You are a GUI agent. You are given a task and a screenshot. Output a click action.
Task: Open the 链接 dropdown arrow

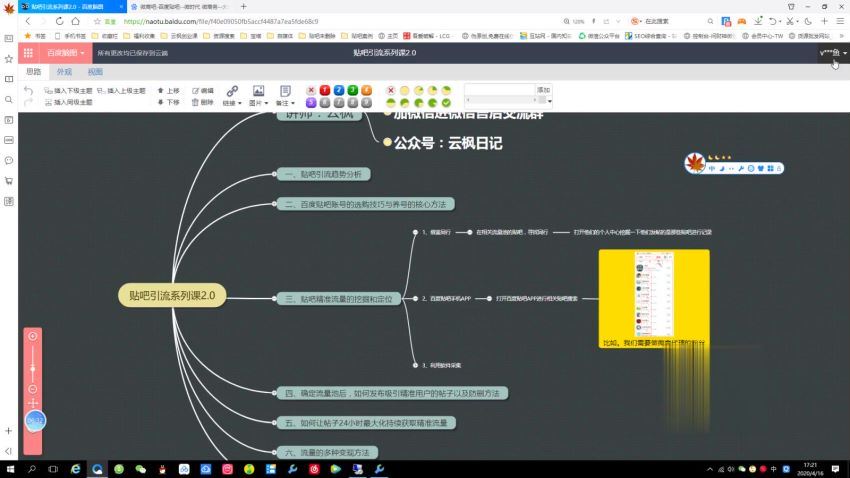click(239, 103)
